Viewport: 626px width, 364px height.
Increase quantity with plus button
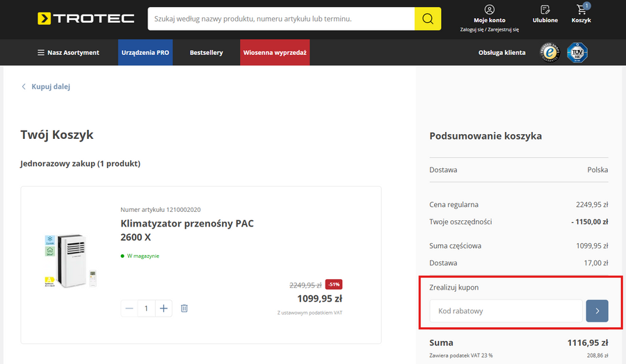tap(163, 308)
